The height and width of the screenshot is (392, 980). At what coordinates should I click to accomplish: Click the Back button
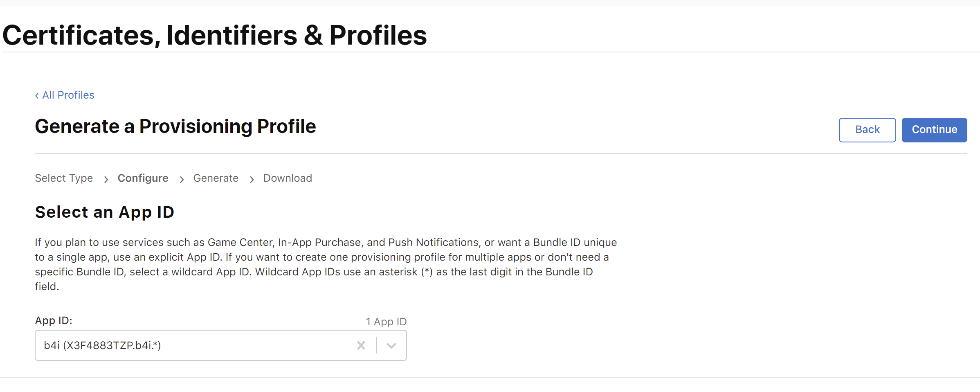(867, 130)
